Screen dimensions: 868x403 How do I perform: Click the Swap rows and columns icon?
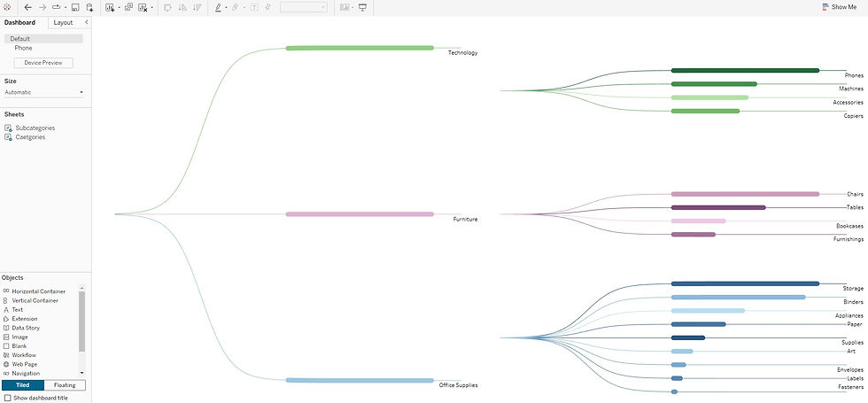click(x=167, y=7)
